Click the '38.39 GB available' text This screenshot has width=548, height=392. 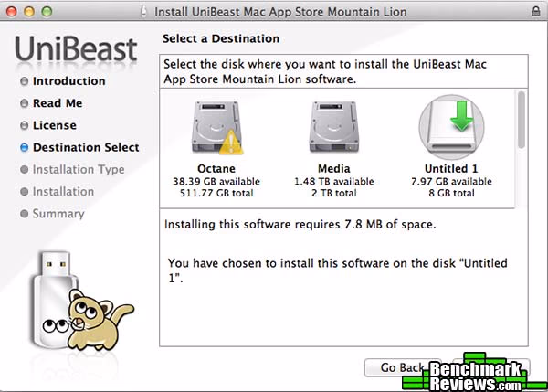[x=216, y=182]
